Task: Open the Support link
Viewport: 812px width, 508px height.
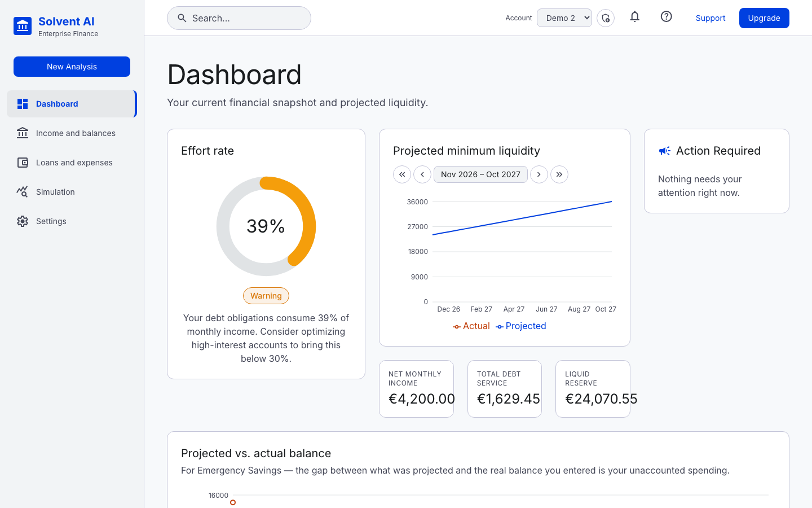Action: point(710,18)
